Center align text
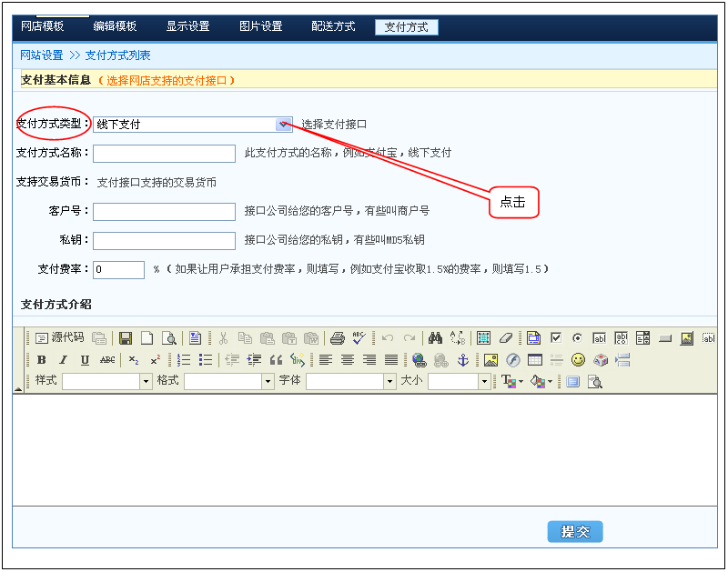 tap(348, 360)
